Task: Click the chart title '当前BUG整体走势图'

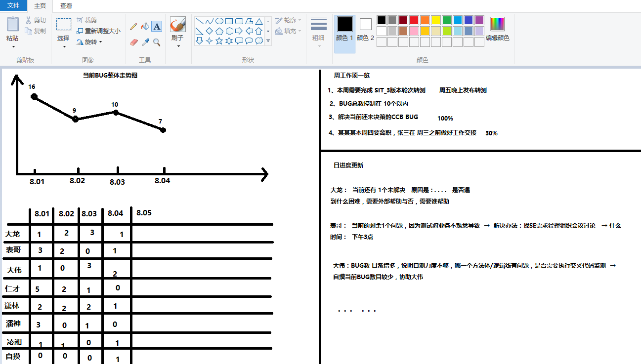Action: pyautogui.click(x=110, y=75)
